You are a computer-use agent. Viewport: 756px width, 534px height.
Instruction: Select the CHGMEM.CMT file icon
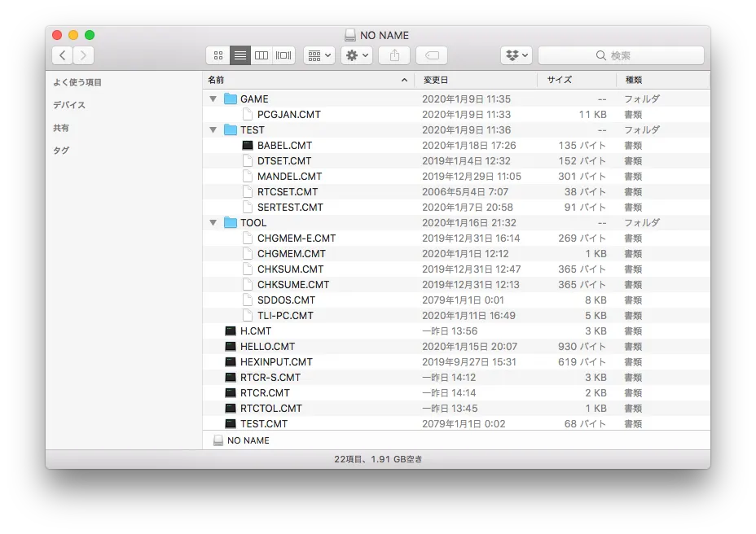[x=248, y=253]
